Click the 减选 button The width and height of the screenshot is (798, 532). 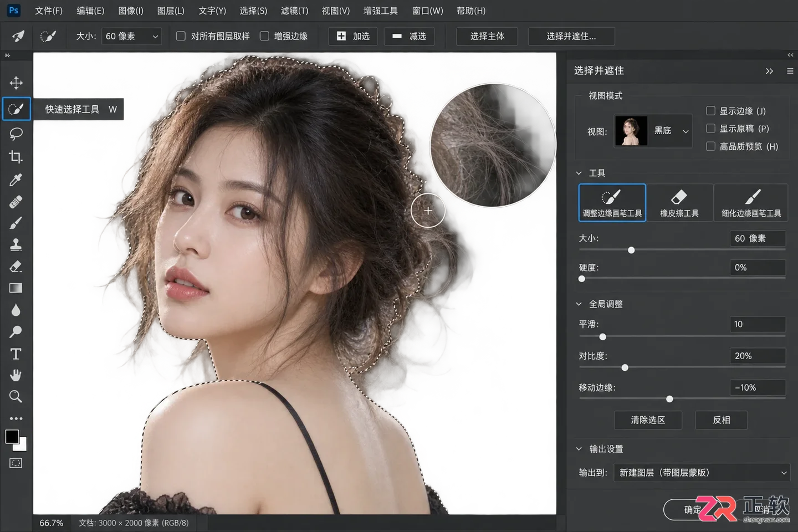point(409,37)
